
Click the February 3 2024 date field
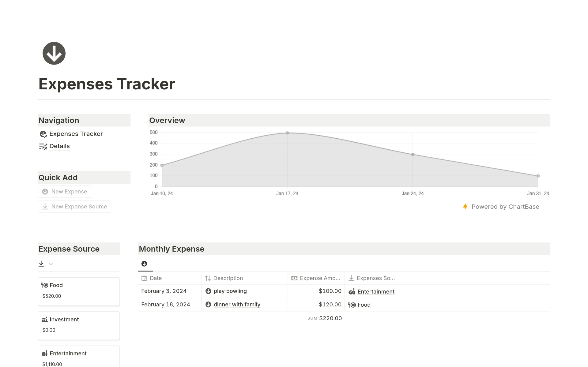165,291
